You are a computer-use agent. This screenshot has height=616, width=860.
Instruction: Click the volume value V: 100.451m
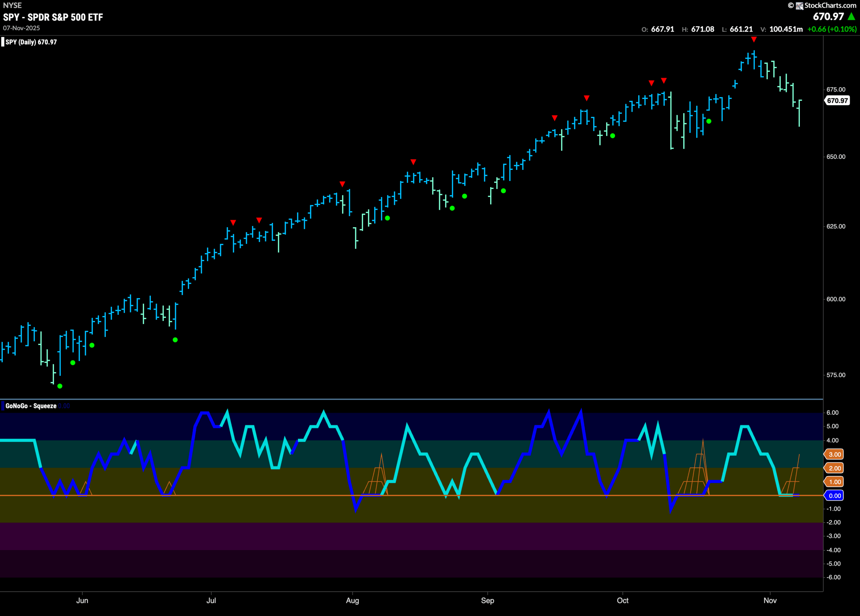[x=781, y=29]
